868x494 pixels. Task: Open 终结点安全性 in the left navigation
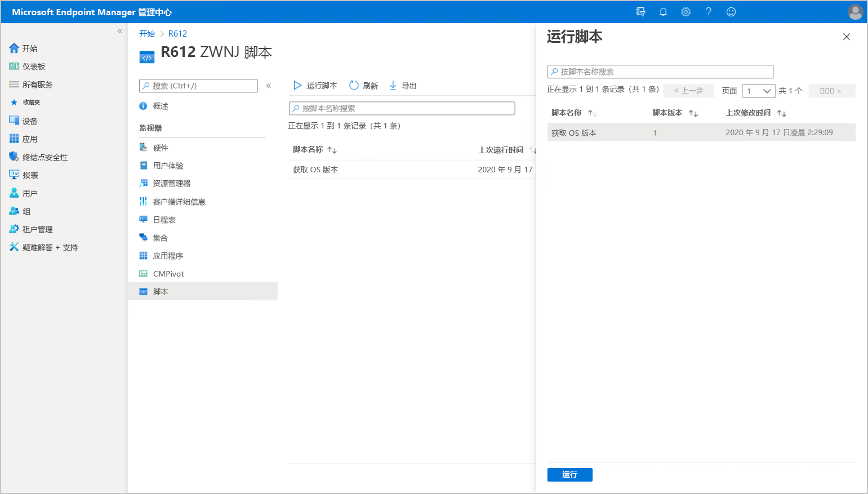pyautogui.click(x=38, y=157)
